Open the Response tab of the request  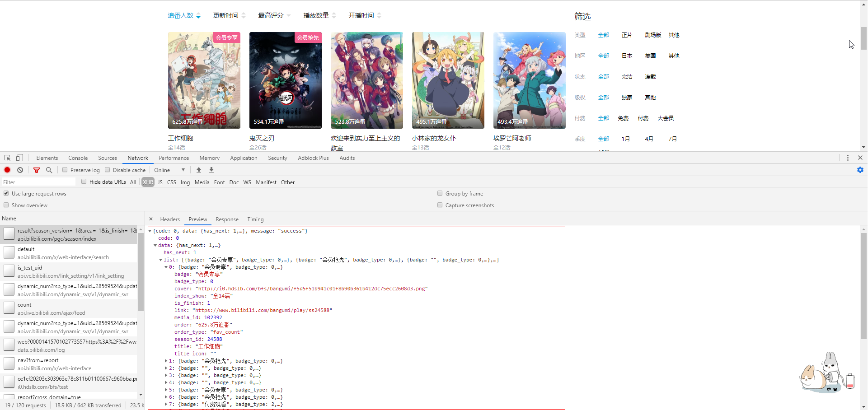227,219
